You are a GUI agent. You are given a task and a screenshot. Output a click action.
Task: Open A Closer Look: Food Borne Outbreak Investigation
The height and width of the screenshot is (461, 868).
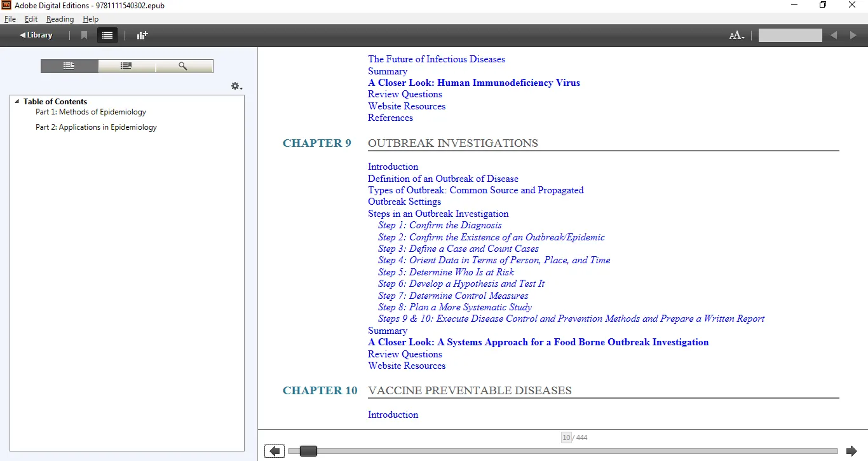tap(538, 342)
